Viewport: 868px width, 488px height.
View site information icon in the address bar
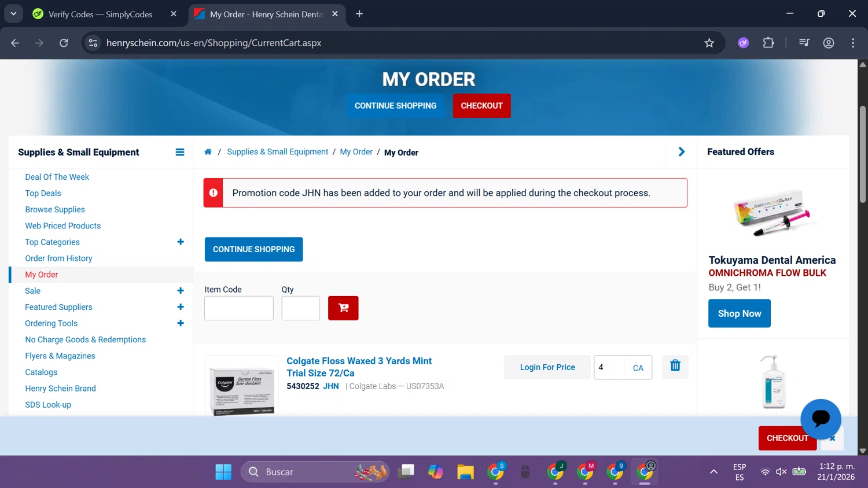93,43
